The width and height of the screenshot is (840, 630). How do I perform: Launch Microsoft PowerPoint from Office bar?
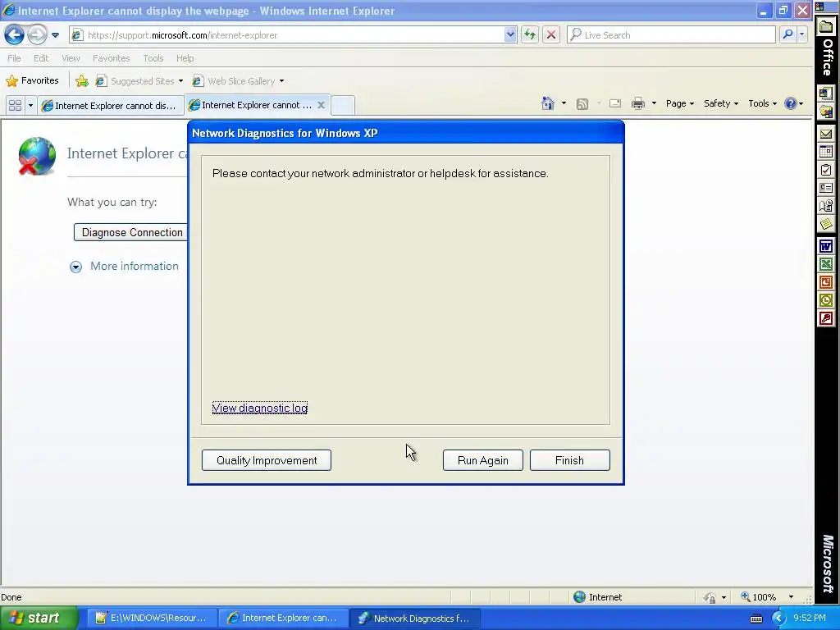(x=826, y=282)
